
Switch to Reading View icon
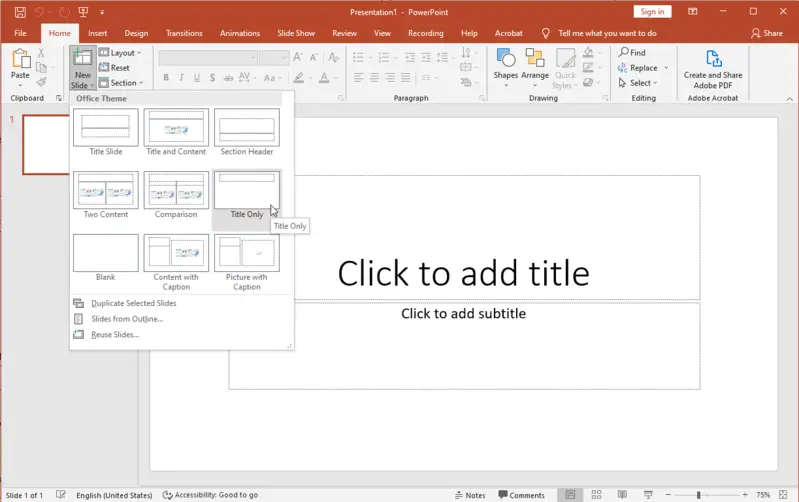[622, 494]
